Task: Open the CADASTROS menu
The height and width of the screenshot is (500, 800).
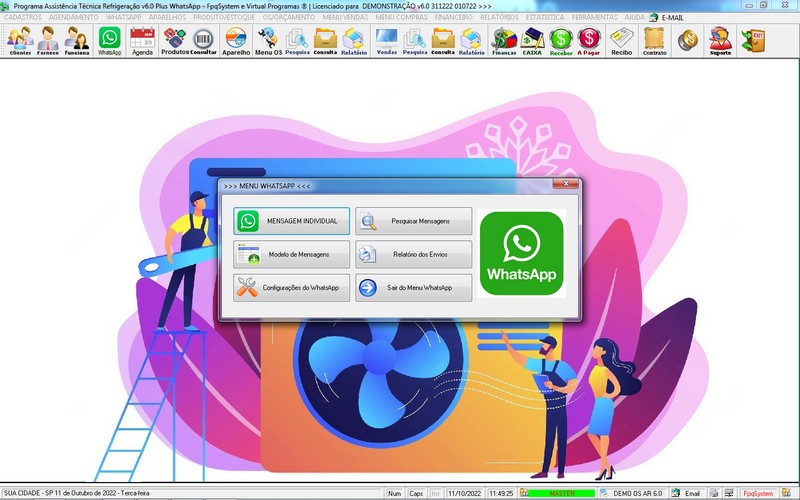Action: [23, 17]
